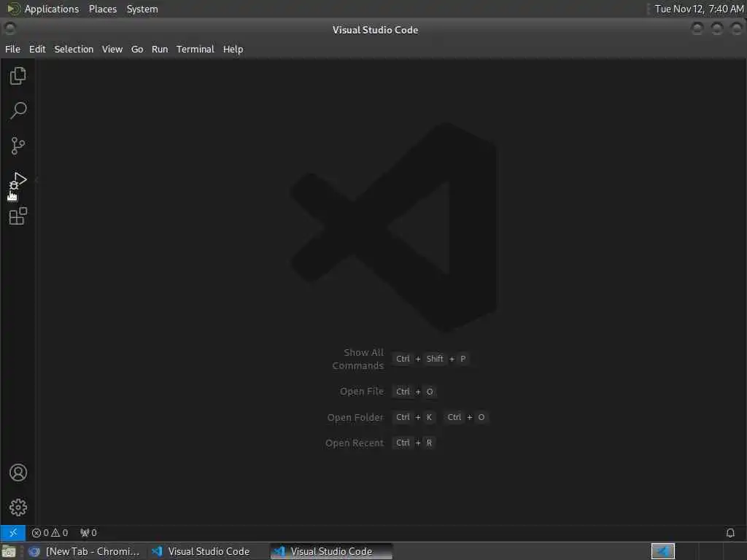
Task: Open the Accounts menu icon
Action: pos(18,472)
